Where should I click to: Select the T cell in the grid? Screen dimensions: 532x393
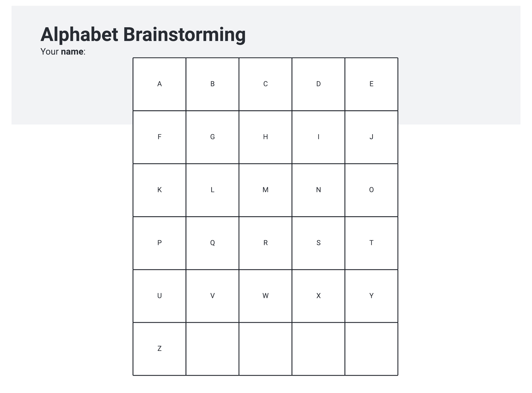tap(371, 243)
